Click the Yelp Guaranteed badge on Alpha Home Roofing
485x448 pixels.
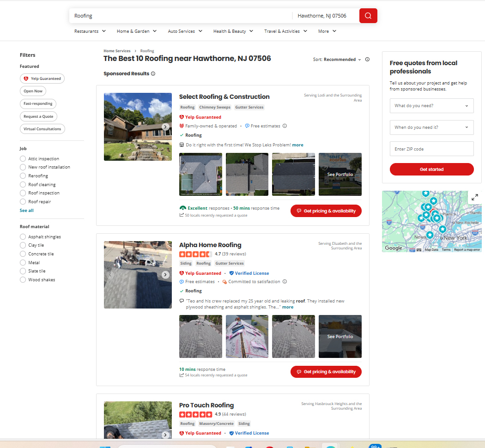coord(200,273)
